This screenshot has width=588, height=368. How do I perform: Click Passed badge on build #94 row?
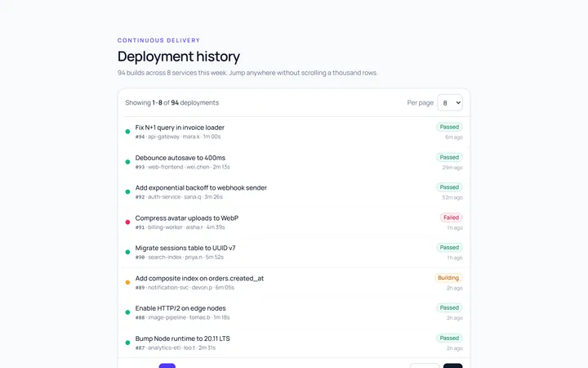point(449,127)
